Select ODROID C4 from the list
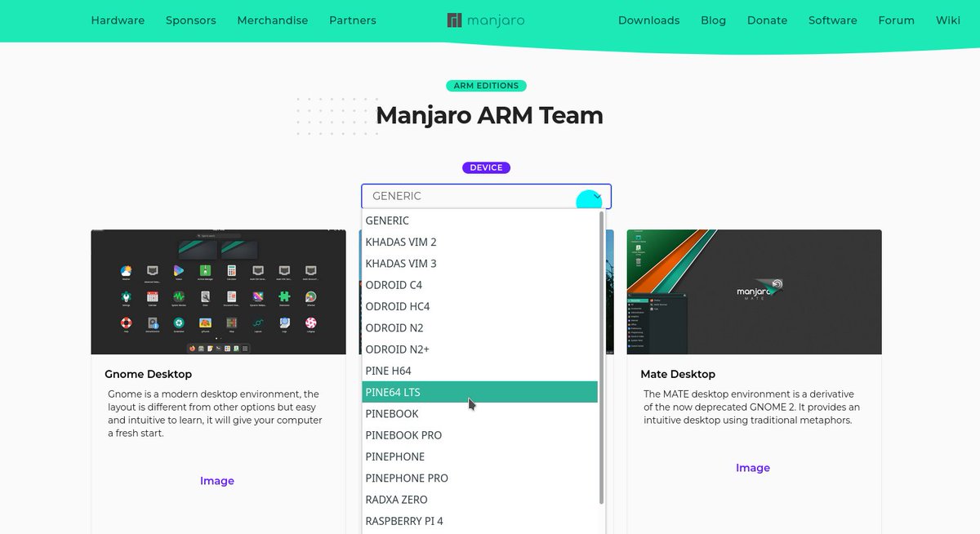 (x=480, y=285)
